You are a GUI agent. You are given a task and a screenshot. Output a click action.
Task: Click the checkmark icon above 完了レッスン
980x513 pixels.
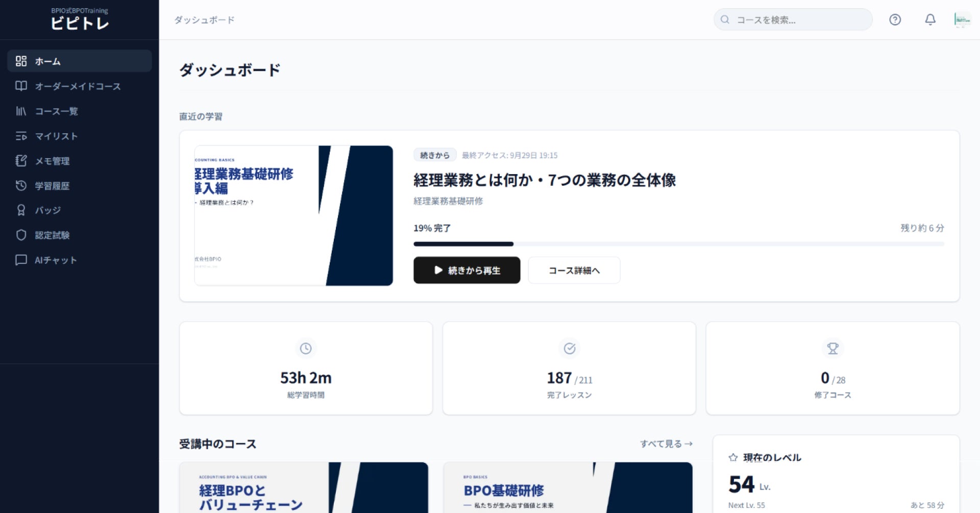click(569, 348)
